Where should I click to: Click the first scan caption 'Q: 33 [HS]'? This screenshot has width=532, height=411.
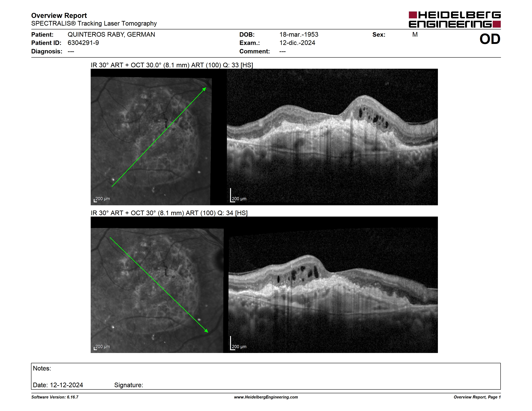(x=238, y=65)
